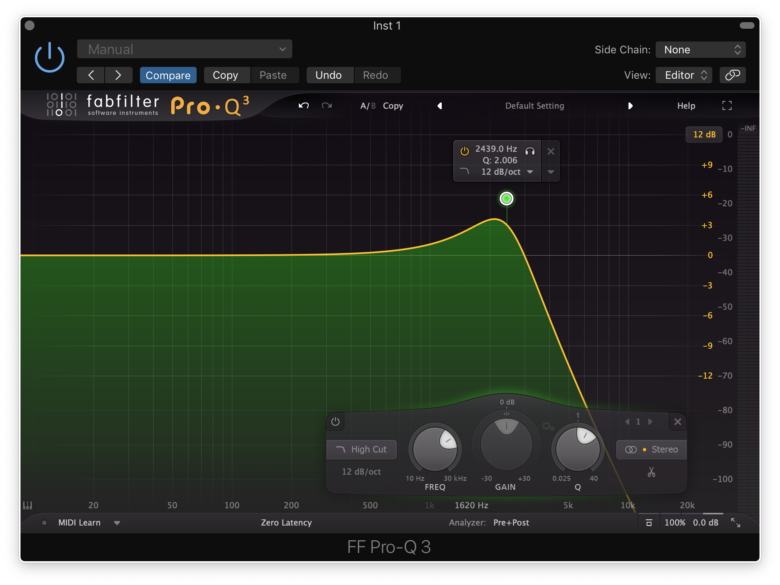Toggle the plug-in power bypass button
Image resolution: width=780 pixels, height=585 pixels.
[x=49, y=58]
